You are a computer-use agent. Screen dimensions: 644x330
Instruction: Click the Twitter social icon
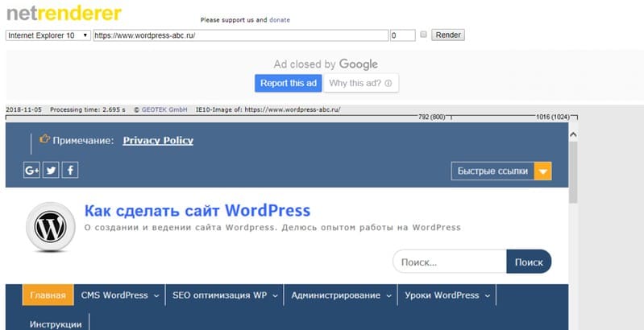click(x=51, y=170)
